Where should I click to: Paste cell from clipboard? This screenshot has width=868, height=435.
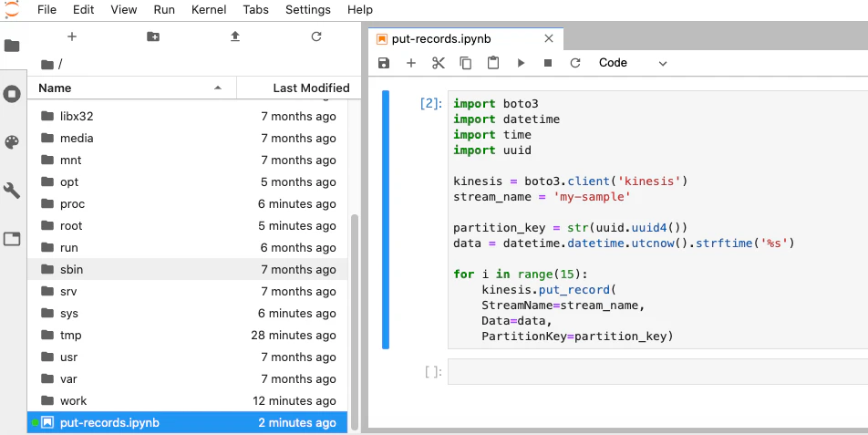493,63
